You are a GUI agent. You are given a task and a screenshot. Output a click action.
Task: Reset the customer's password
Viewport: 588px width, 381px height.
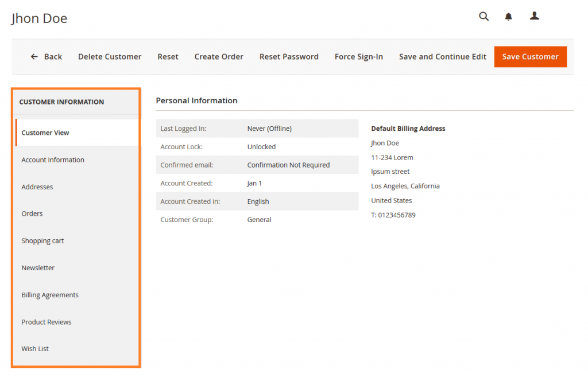point(289,56)
